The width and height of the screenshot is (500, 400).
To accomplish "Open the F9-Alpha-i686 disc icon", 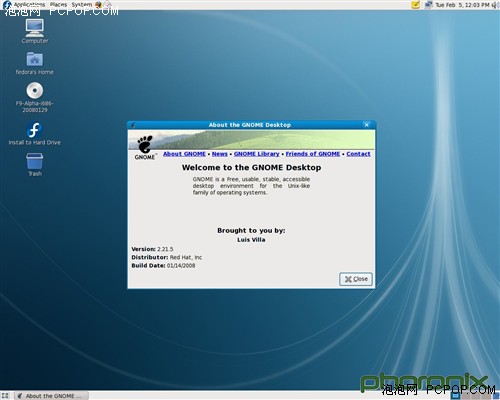I will click(35, 97).
